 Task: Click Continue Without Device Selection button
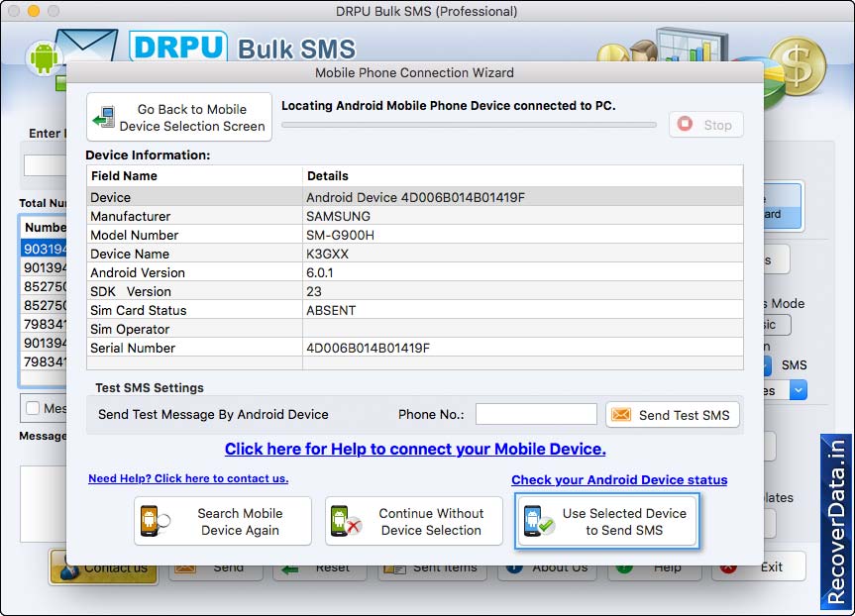[414, 521]
